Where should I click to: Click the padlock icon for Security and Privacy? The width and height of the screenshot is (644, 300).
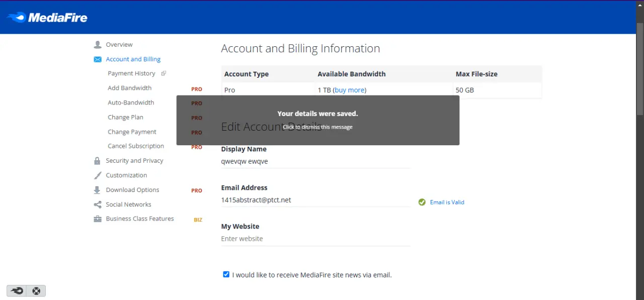click(x=97, y=161)
